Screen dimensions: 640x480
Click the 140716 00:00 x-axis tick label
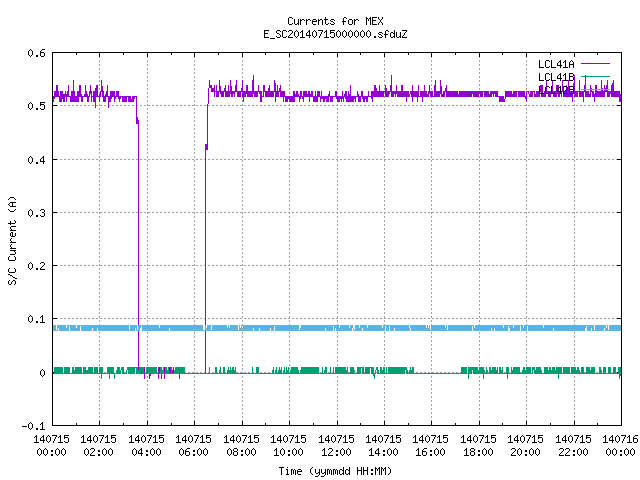tap(620, 446)
